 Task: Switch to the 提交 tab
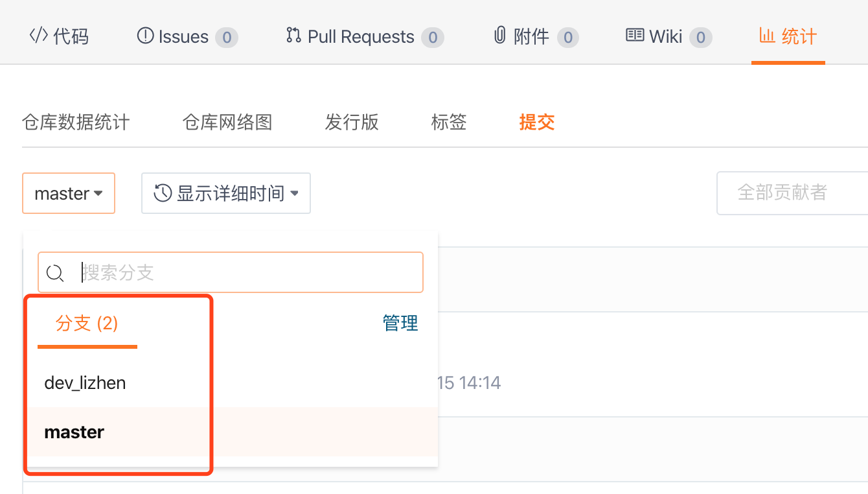coord(536,122)
